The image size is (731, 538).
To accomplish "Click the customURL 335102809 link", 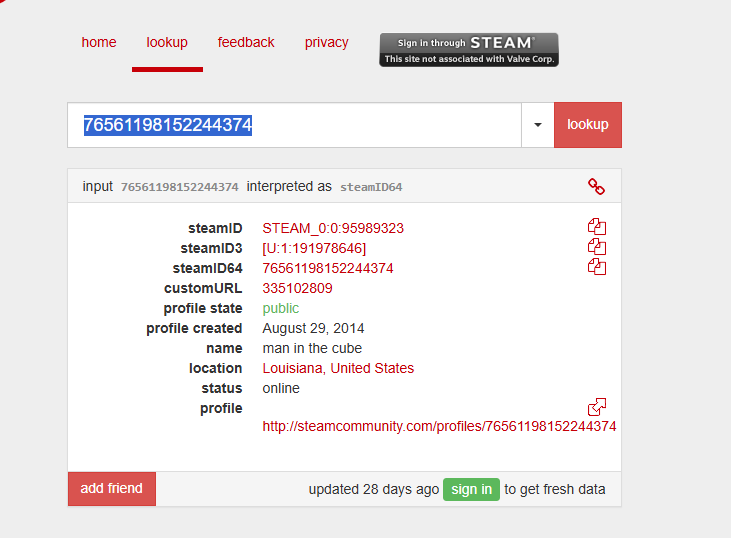I will click(x=297, y=289).
